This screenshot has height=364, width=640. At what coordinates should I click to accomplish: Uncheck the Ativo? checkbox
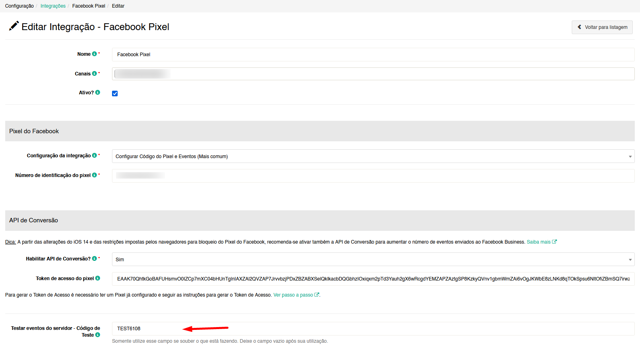pos(115,94)
